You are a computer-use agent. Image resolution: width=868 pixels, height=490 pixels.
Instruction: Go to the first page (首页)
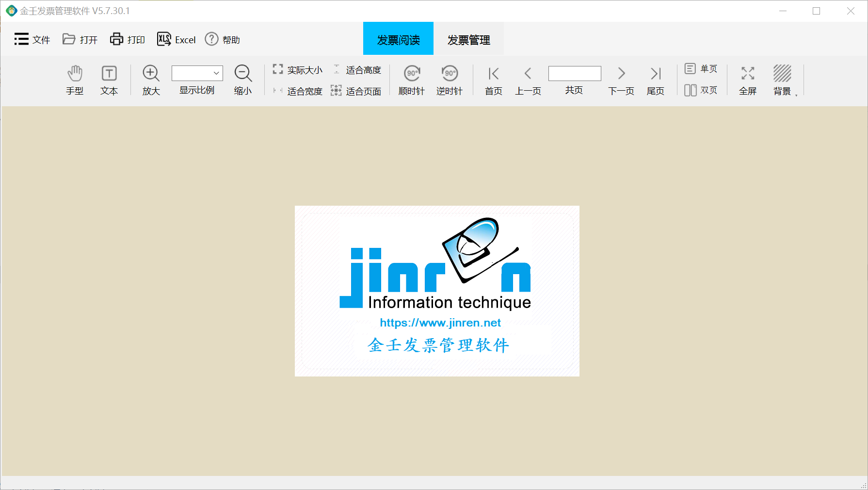[x=494, y=80]
